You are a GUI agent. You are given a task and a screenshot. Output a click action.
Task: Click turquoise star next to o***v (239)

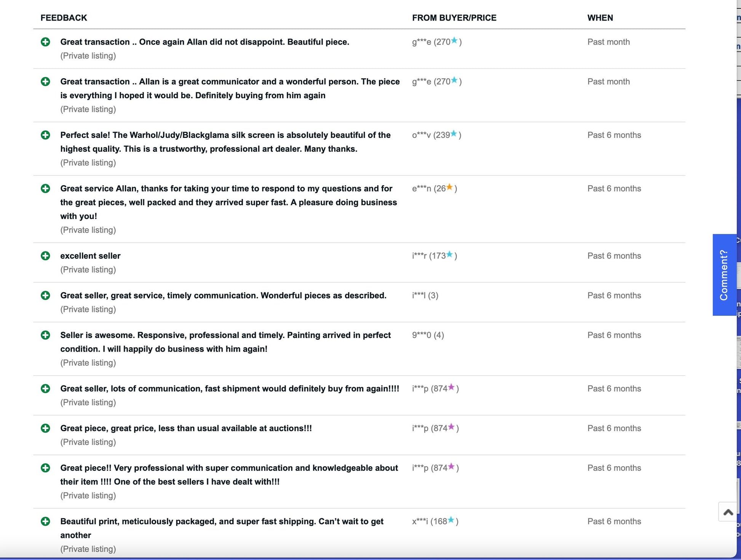click(454, 134)
